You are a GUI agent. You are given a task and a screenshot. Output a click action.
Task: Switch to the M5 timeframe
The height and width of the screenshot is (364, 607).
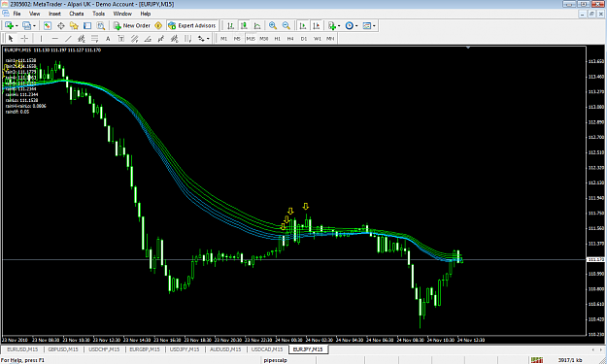coord(237,39)
